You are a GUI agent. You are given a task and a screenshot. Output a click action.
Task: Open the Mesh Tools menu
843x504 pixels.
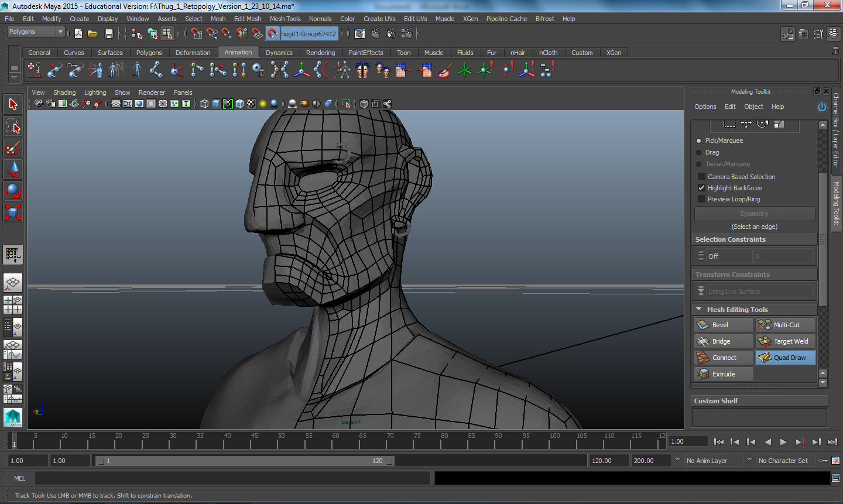(x=285, y=19)
